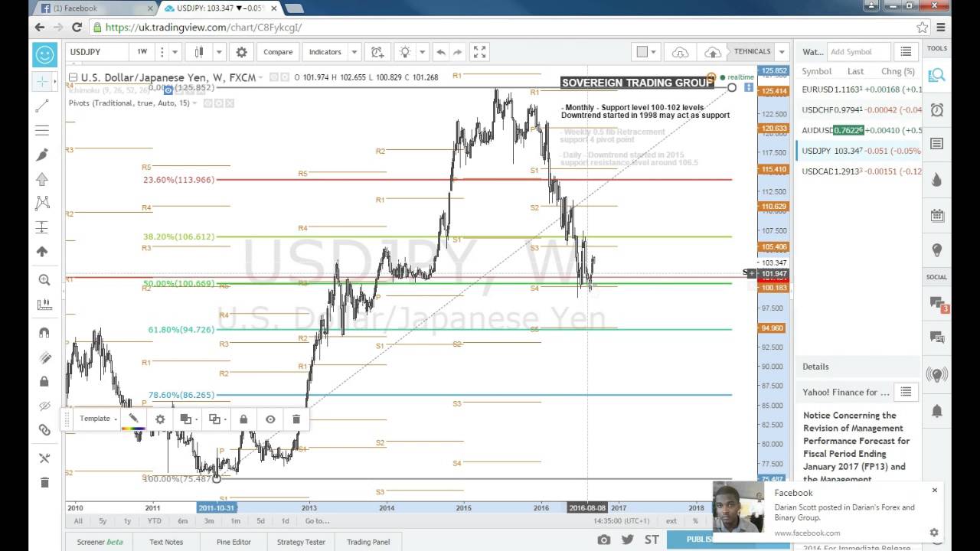Expand the lightbulb dropdown arrow
980x551 pixels.
[x=422, y=52]
